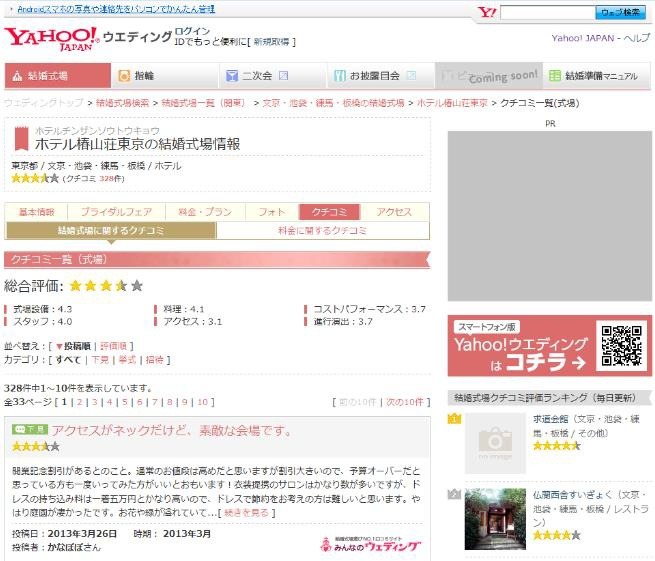Select the クチコミ tab
Viewport: 655px width, 561px height.
(x=330, y=212)
